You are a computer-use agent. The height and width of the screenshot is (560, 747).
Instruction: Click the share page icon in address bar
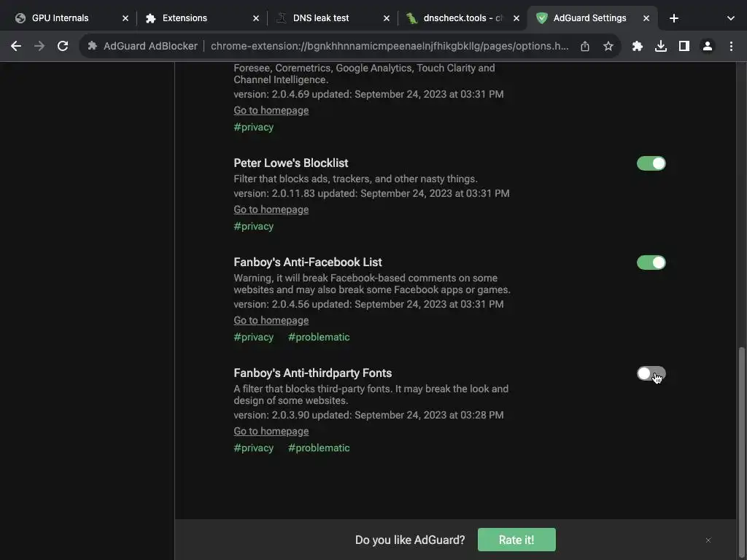(585, 46)
